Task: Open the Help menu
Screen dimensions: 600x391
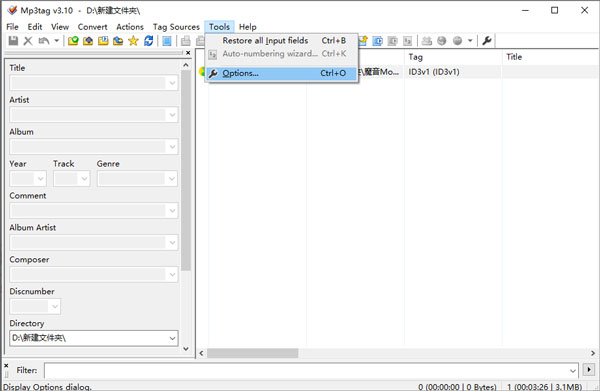Action: click(x=248, y=27)
